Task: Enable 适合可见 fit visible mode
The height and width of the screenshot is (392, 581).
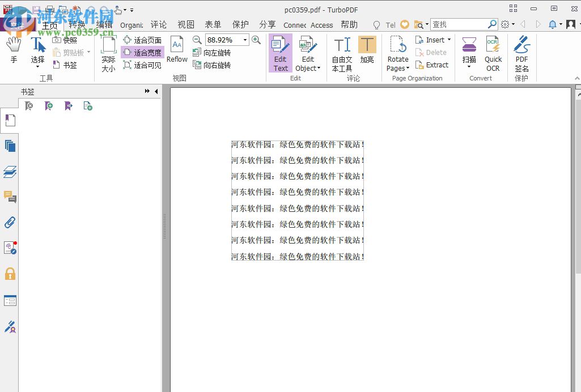Action: pyautogui.click(x=143, y=65)
